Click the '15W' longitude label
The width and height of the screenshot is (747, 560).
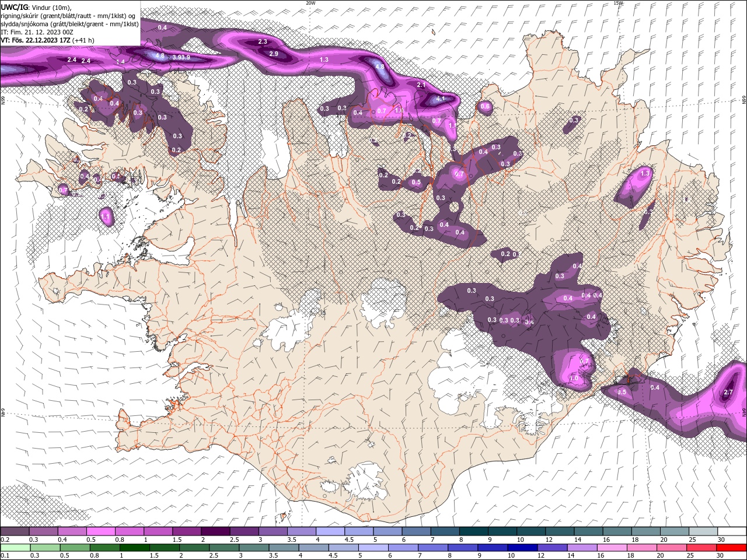[x=619, y=3]
